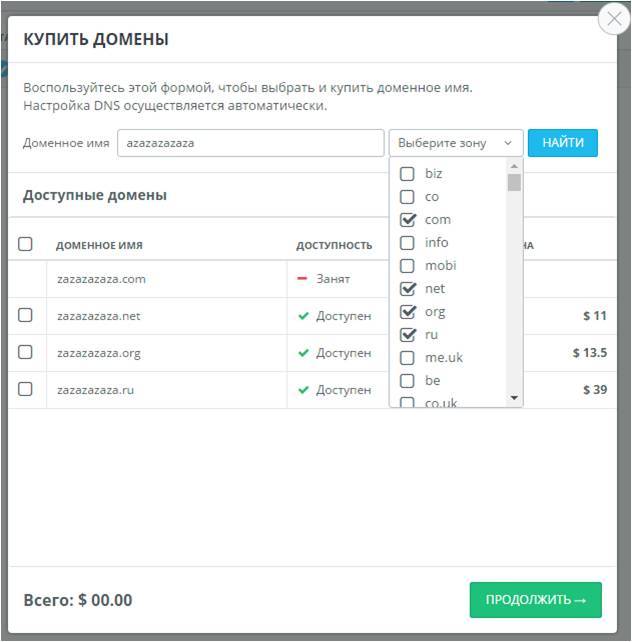The height and width of the screenshot is (642, 632).
Task: Open the 'Выберите зону' zone dropdown
Action: 455,143
